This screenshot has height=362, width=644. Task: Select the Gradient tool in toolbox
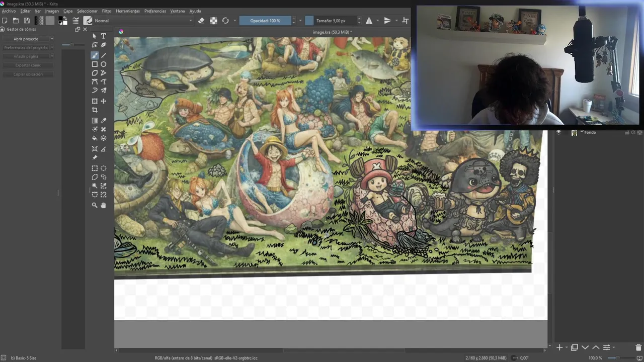click(x=95, y=121)
